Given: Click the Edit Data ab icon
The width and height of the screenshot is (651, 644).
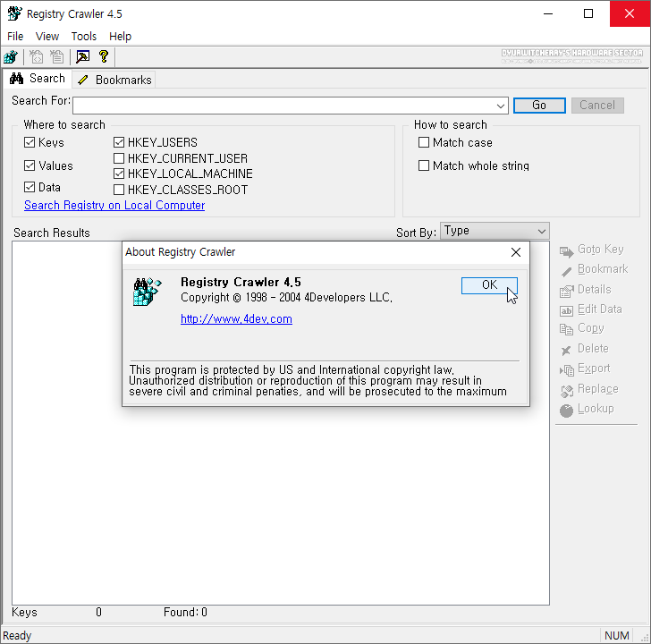Looking at the screenshot, I should pos(566,311).
